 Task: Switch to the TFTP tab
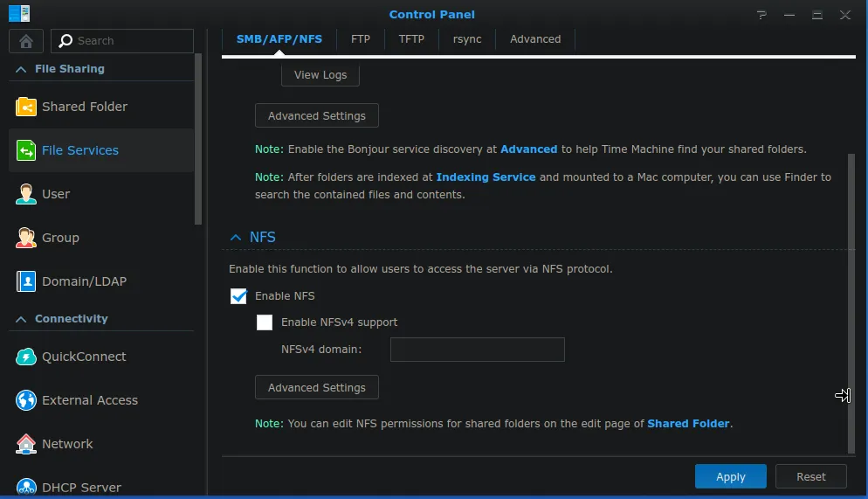(411, 39)
